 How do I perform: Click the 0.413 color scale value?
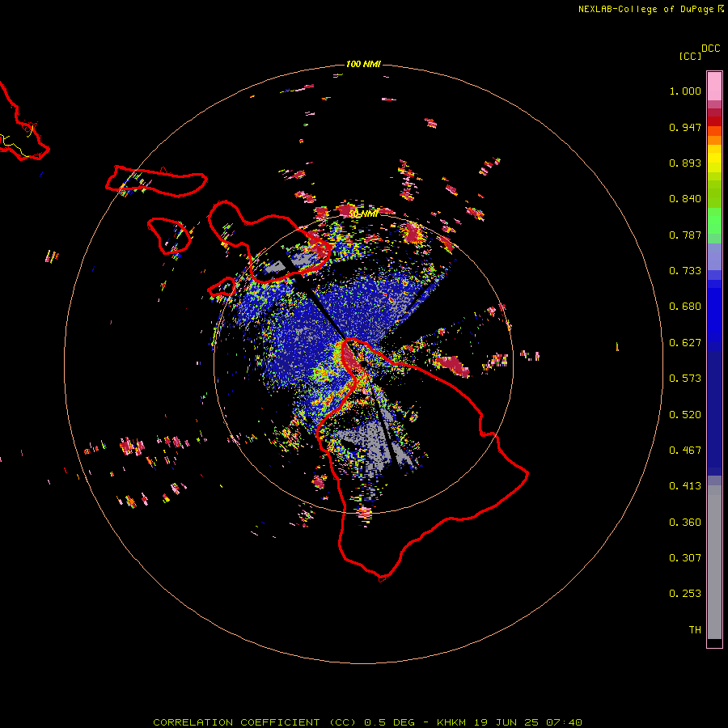pyautogui.click(x=685, y=486)
